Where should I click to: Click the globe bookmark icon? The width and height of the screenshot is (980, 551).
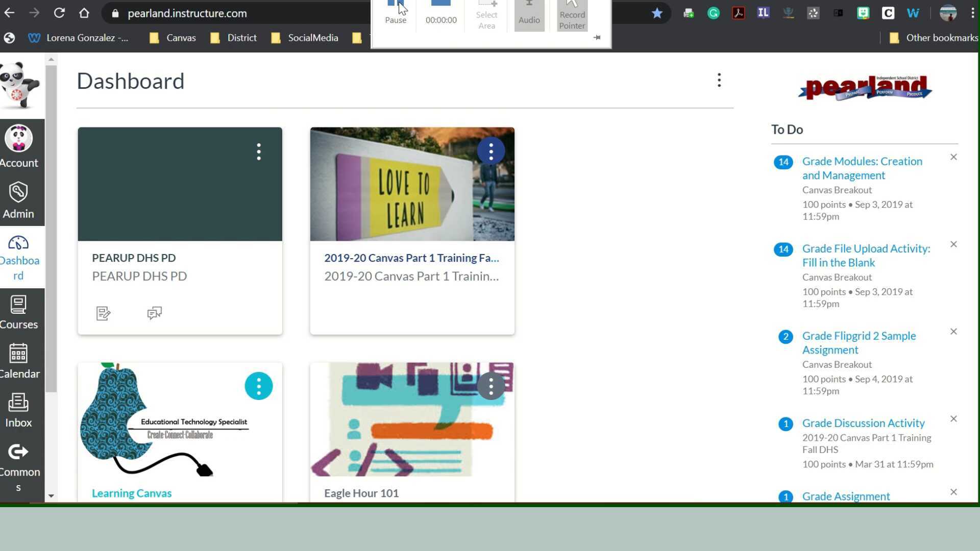pos(9,38)
